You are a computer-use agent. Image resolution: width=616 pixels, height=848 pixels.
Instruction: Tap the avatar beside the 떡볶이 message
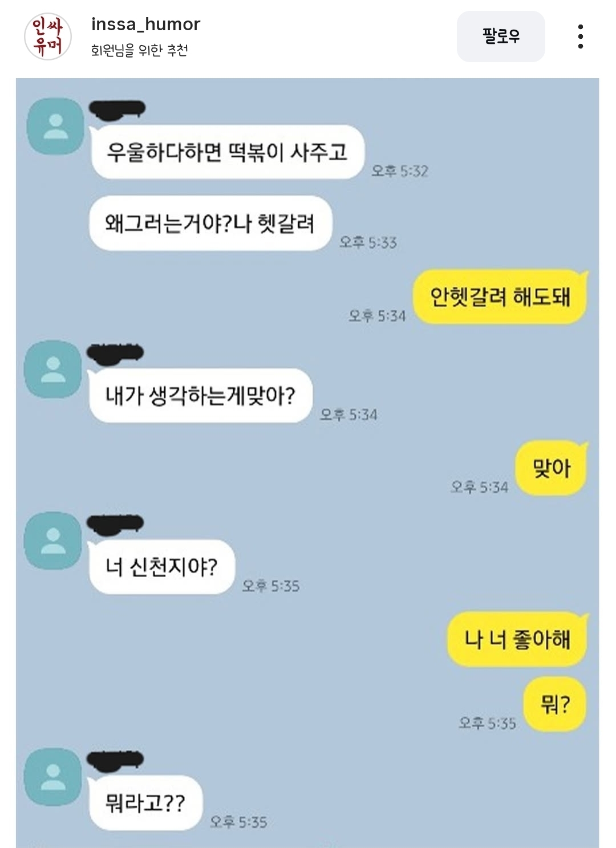click(x=55, y=126)
